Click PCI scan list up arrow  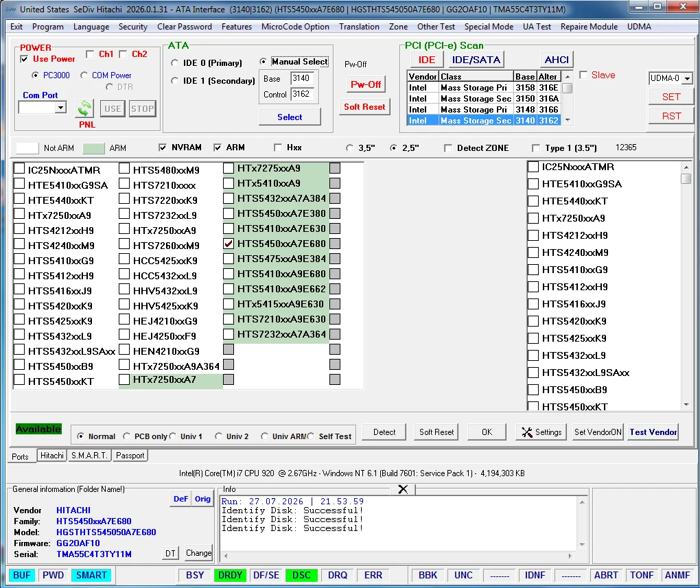(x=568, y=77)
